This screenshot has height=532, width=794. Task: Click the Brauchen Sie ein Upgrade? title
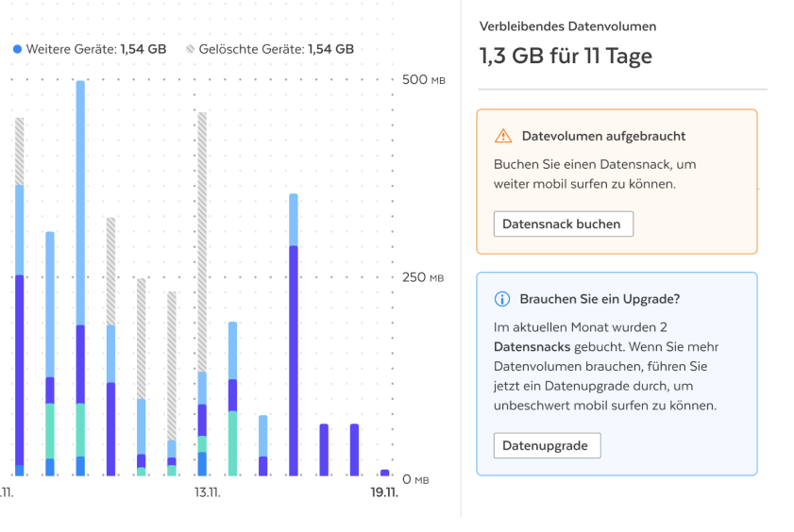(x=600, y=299)
